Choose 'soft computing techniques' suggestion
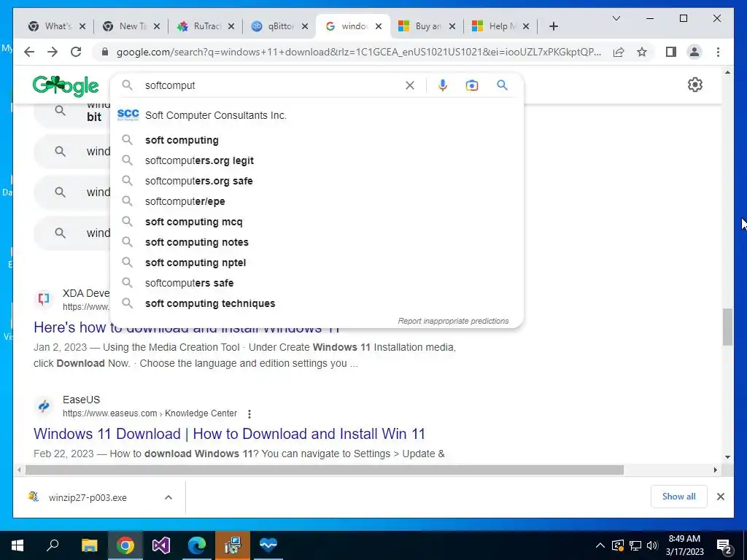The height and width of the screenshot is (560, 747). (x=317, y=303)
